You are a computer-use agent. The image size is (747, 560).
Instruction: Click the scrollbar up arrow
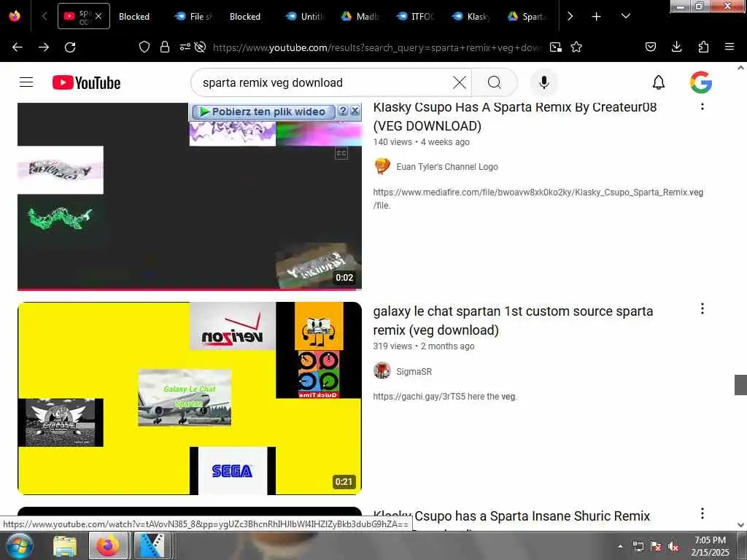pos(740,68)
